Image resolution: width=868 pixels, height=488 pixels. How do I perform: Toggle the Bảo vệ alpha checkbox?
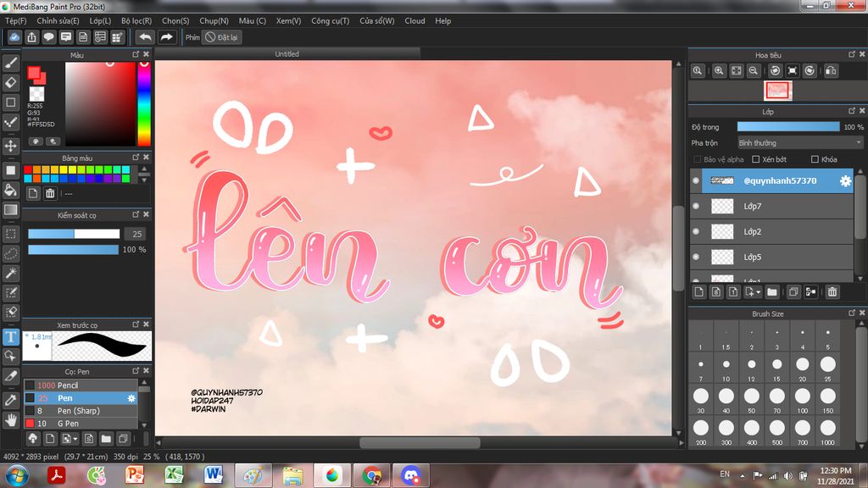point(698,159)
